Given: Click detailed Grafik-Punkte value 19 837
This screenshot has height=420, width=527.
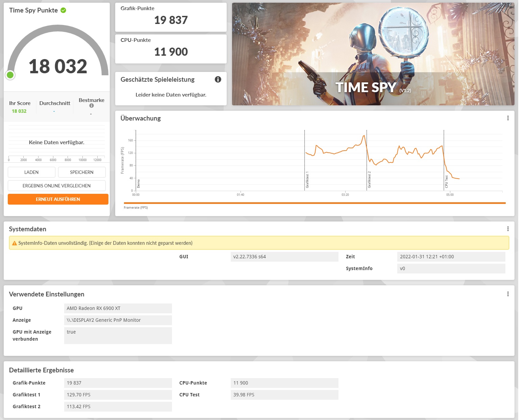Looking at the screenshot, I should [118, 383].
